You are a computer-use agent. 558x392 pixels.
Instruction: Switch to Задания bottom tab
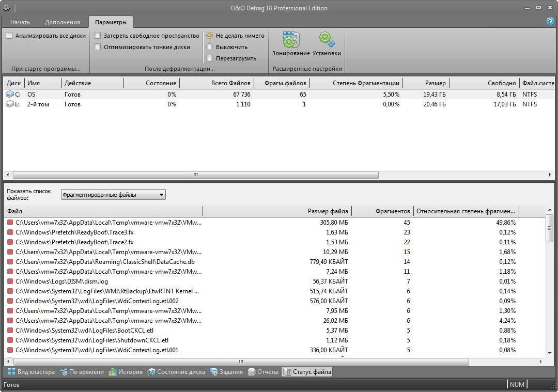(x=227, y=372)
